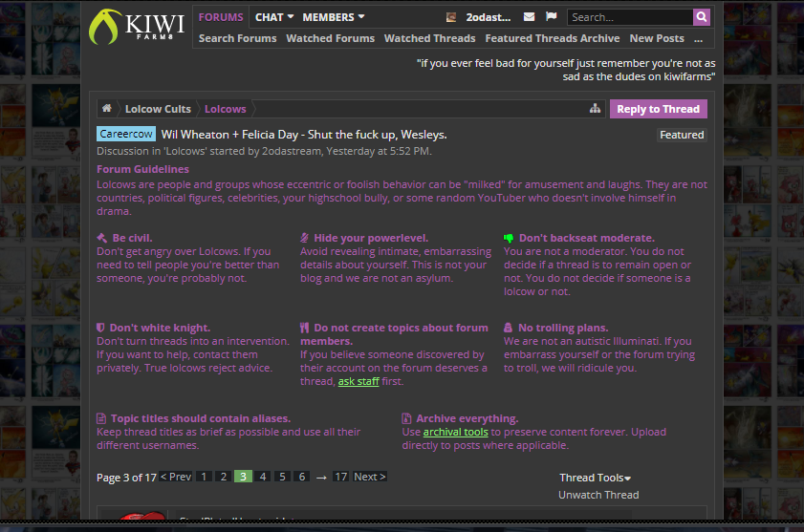Open New Posts
The width and height of the screenshot is (804, 532).
point(657,38)
